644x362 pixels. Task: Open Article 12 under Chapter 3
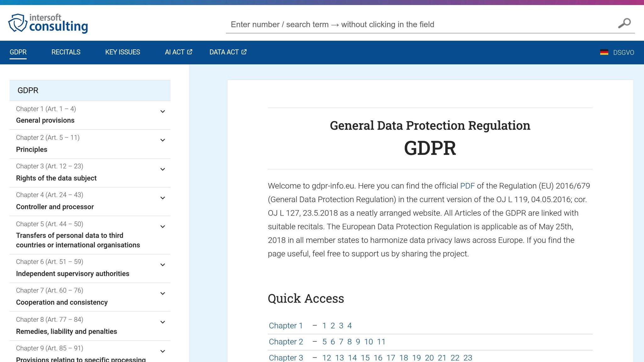[x=327, y=358]
